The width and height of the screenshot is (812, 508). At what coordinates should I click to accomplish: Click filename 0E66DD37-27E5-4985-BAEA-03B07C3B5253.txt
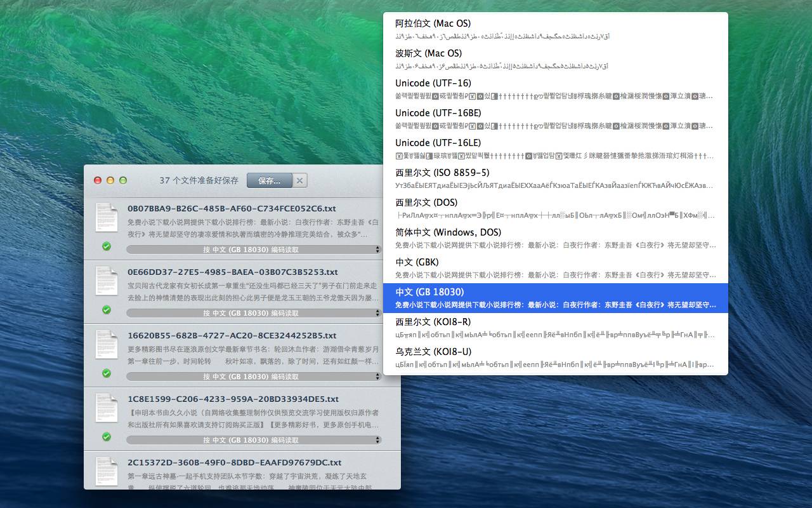click(x=233, y=272)
